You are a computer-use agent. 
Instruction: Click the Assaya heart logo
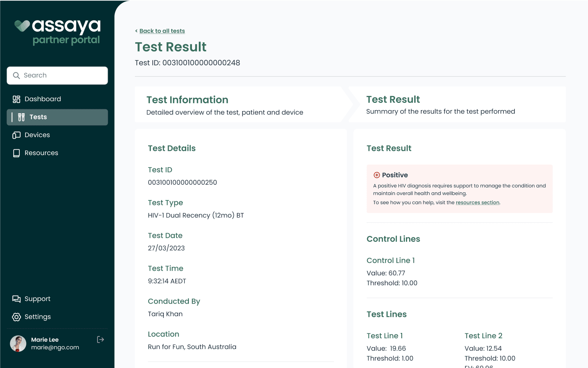tap(22, 26)
